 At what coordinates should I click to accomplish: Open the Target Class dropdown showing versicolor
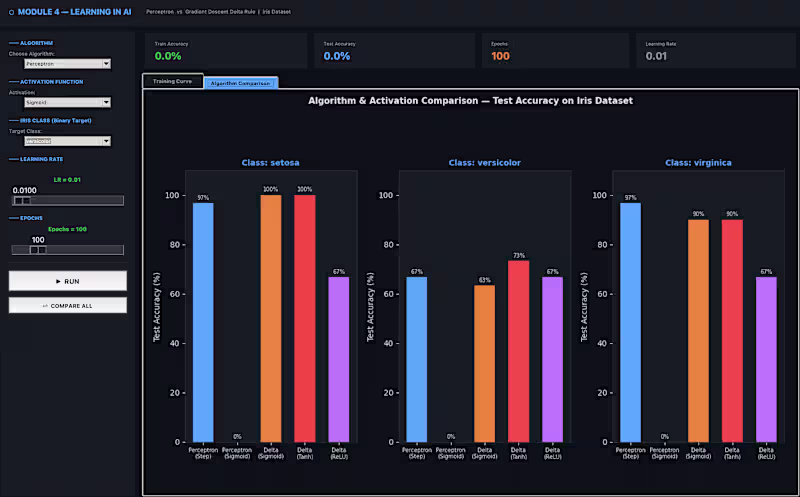point(67,141)
